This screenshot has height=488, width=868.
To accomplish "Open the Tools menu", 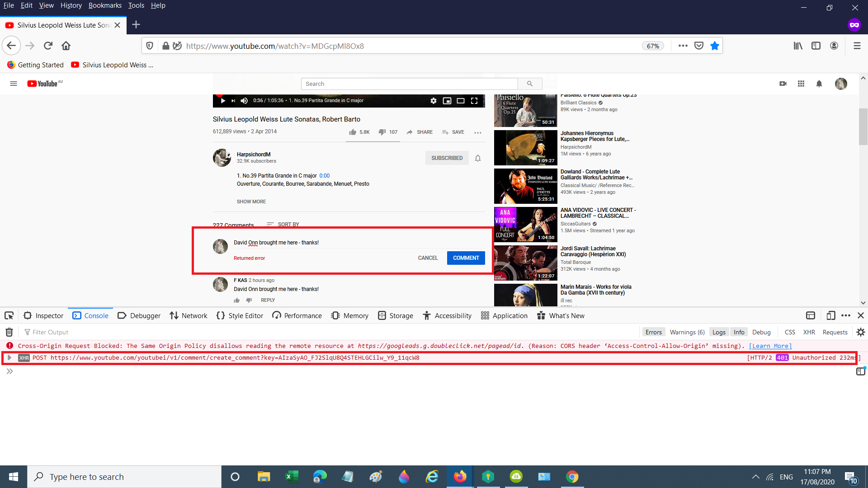I will coord(136,5).
